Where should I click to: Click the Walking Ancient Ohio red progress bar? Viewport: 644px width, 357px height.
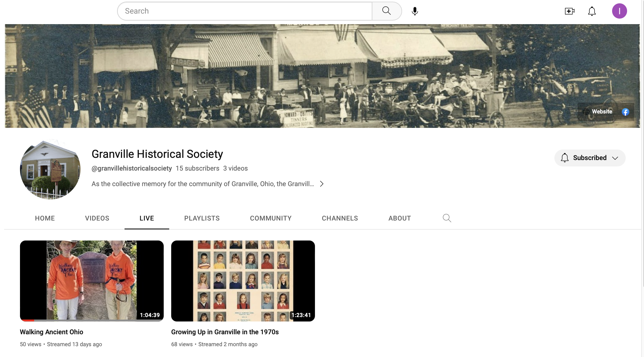tap(27, 320)
